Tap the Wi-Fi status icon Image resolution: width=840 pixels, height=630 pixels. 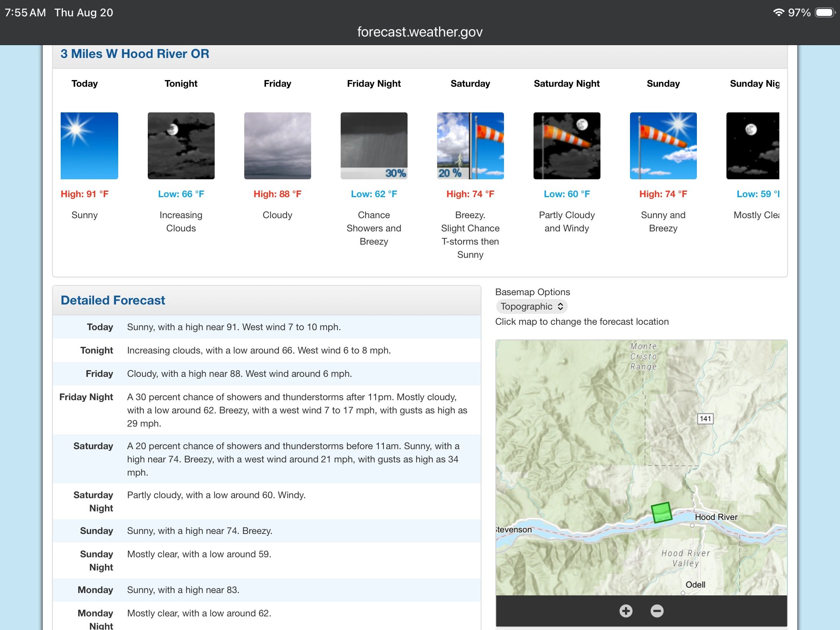(779, 12)
